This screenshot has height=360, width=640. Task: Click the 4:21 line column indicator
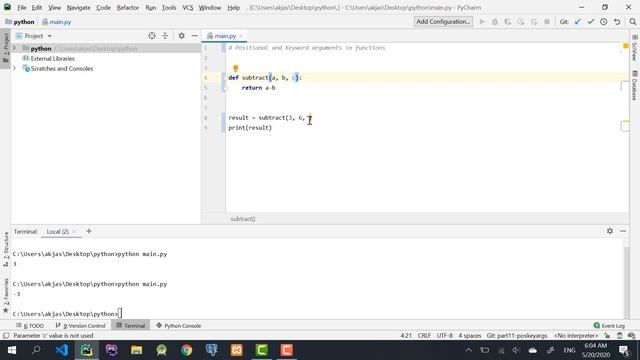[406, 336]
